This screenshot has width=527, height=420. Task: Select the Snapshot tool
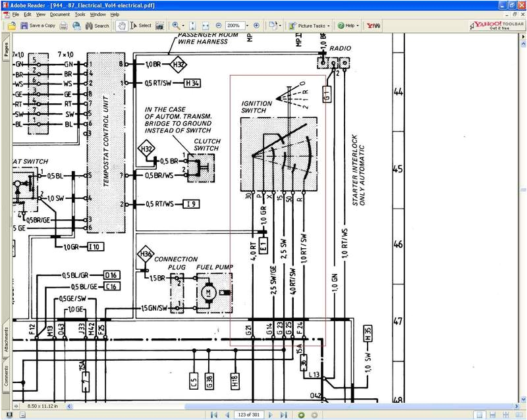click(161, 25)
